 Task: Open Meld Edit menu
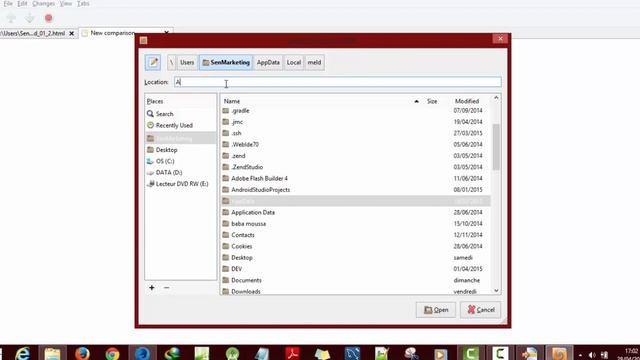tap(22, 4)
